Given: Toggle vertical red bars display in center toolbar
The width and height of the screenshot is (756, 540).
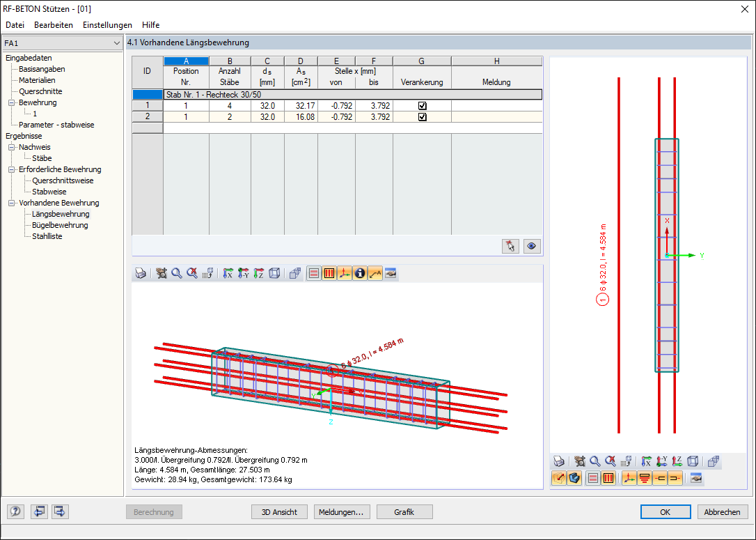Looking at the screenshot, I should click(329, 274).
